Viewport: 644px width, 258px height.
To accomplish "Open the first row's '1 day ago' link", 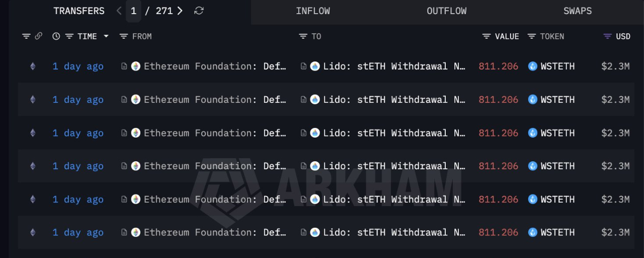I will 78,67.
